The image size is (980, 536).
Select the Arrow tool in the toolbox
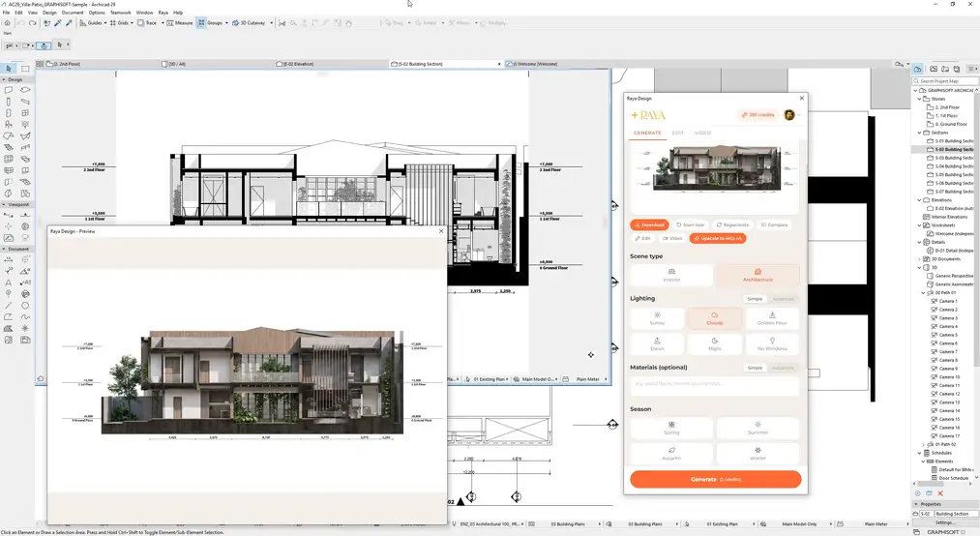point(8,68)
